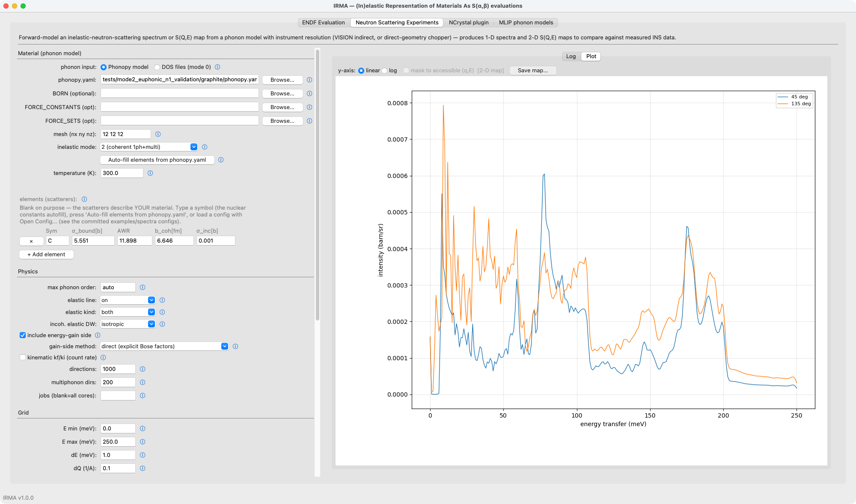The height and width of the screenshot is (504, 856).
Task: Click the max phonon order field
Action: [118, 288]
